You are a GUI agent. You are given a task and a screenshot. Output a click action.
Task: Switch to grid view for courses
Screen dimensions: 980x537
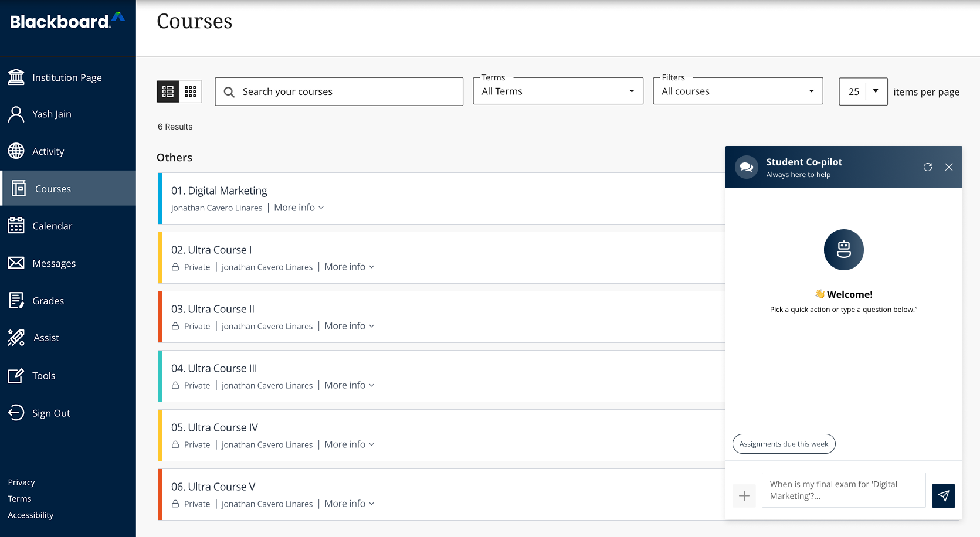click(190, 91)
